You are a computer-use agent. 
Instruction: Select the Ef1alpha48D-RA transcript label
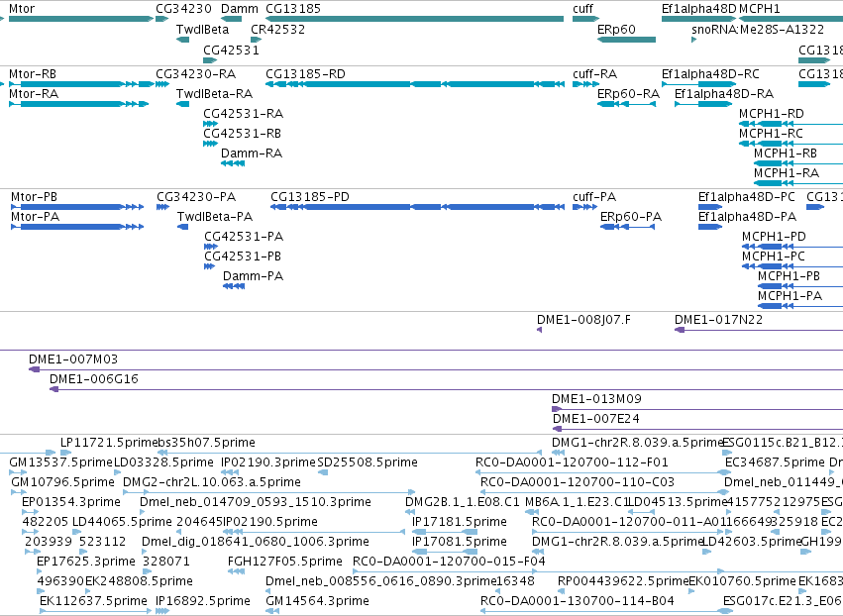pyautogui.click(x=724, y=94)
